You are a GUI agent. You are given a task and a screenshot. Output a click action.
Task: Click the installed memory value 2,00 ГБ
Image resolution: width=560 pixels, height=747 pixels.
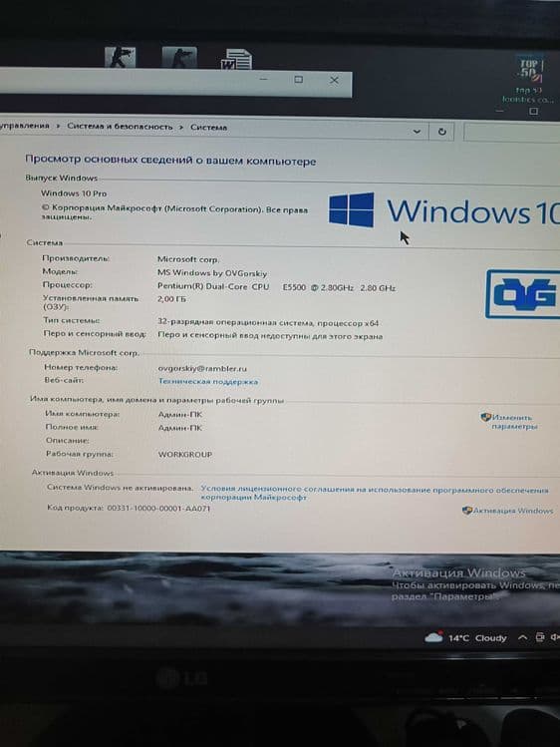[171, 299]
